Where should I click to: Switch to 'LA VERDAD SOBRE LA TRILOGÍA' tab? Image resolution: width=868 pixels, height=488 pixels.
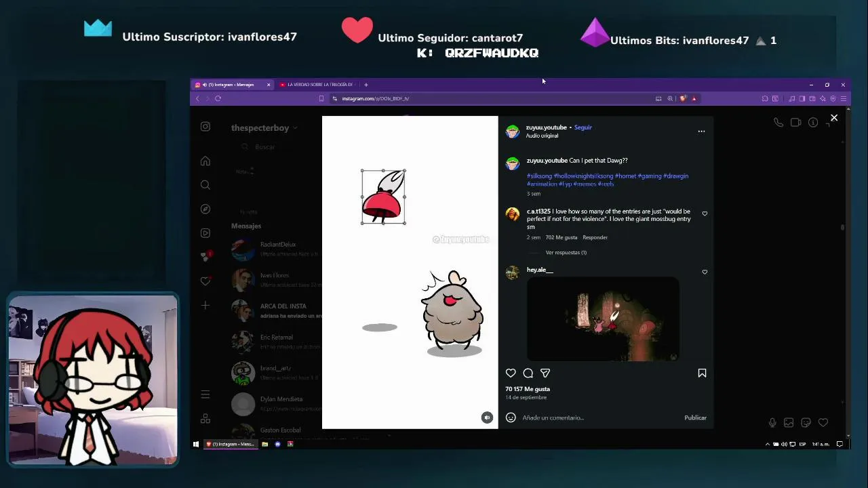click(318, 85)
